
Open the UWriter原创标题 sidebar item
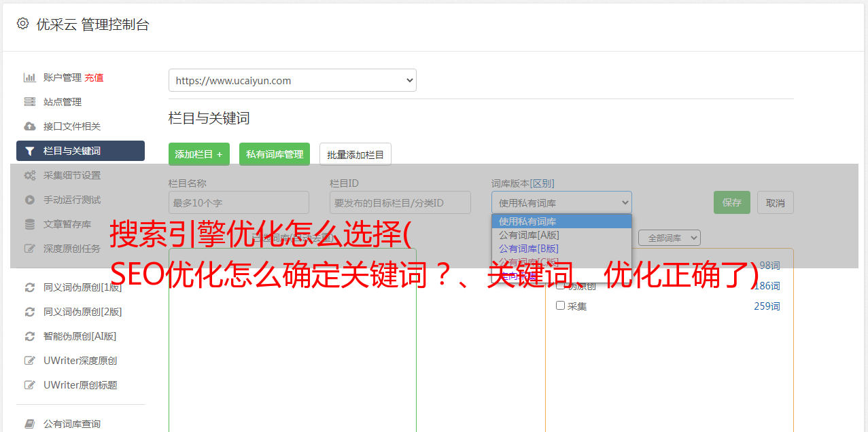click(x=80, y=385)
